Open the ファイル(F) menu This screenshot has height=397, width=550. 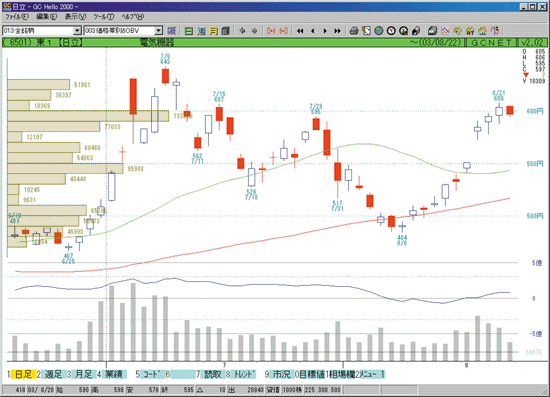(16, 17)
